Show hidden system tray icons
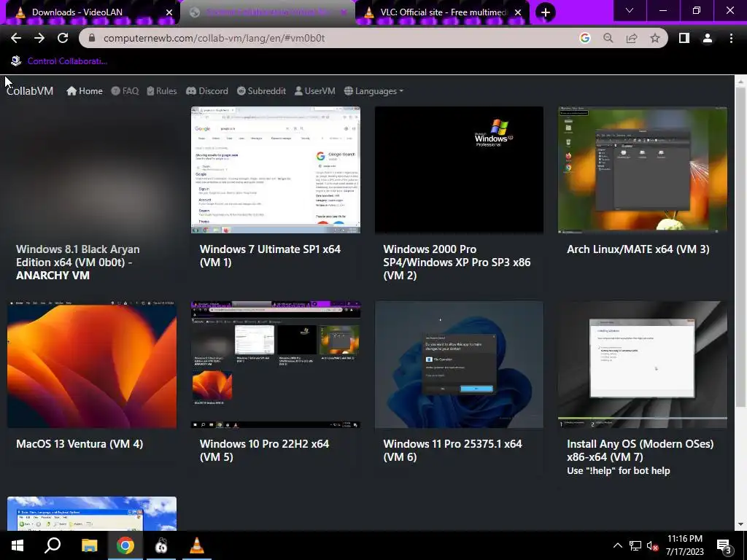Image resolution: width=747 pixels, height=560 pixels. click(617, 545)
